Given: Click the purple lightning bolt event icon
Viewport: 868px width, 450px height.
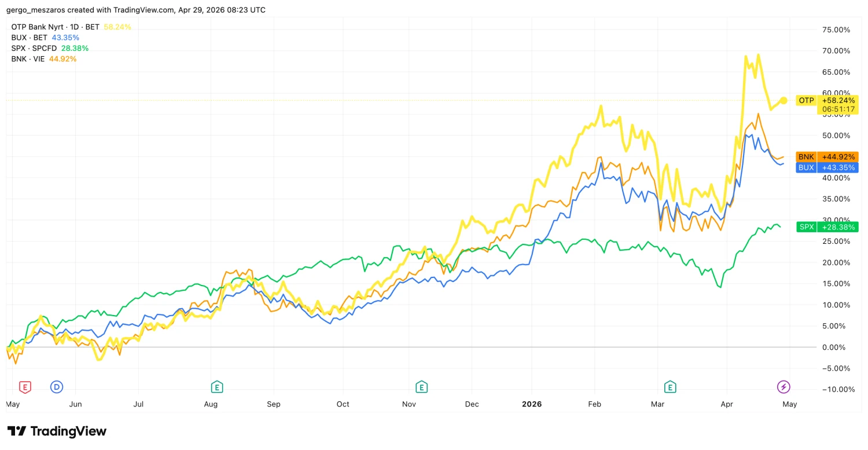Looking at the screenshot, I should pyautogui.click(x=784, y=387).
